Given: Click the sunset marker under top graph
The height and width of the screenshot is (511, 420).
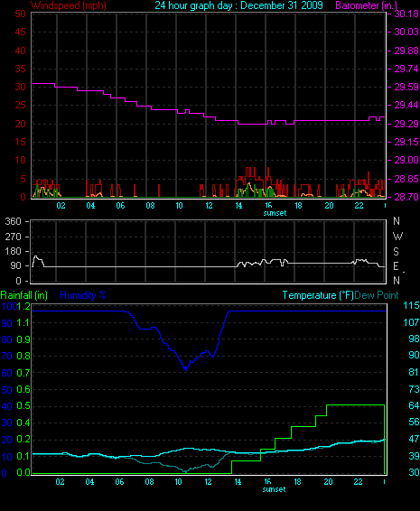Looking at the screenshot, I should [275, 213].
